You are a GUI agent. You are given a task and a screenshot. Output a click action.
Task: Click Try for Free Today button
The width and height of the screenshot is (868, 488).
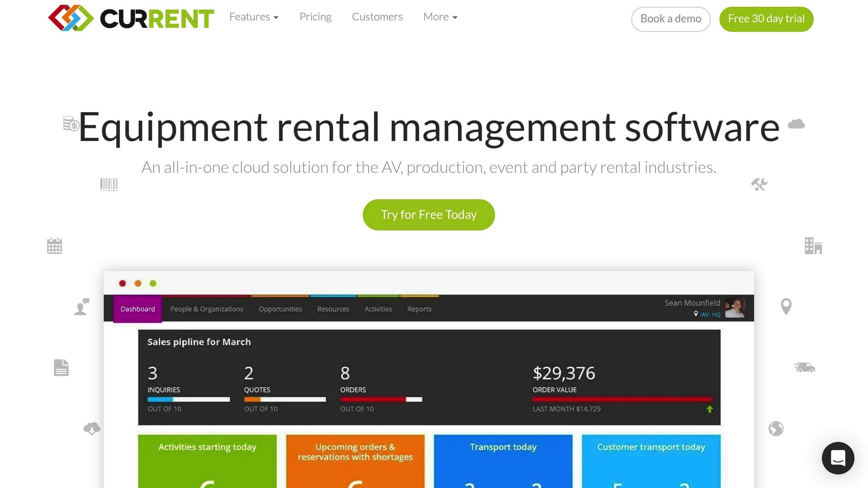click(x=428, y=215)
